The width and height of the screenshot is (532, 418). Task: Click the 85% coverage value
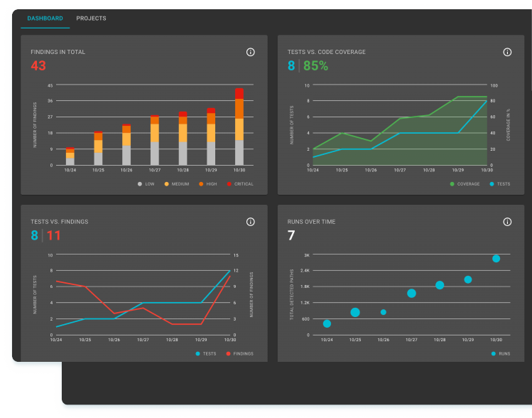tap(315, 66)
